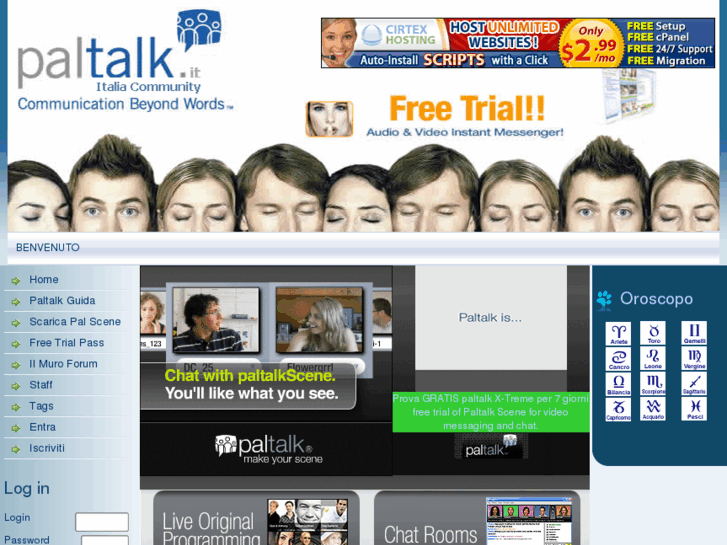Select the Capricorno zodiac icon

(x=619, y=410)
